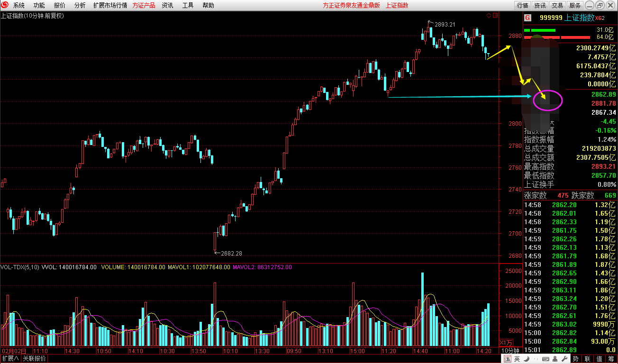Click the red split-panel icon above chart
Image resolution: width=618 pixels, height=364 pixels.
(x=495, y=15)
